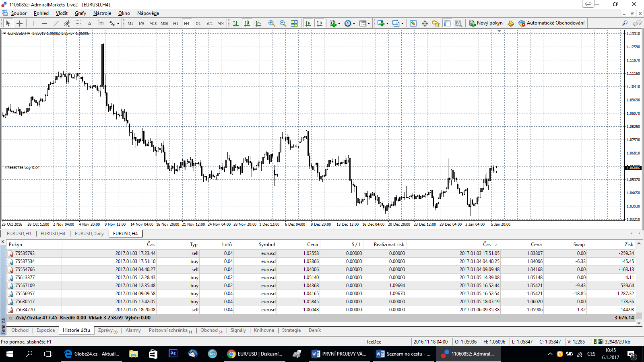644x362 pixels.
Task: Choose the vertical line drawing tool
Action: click(x=33, y=23)
